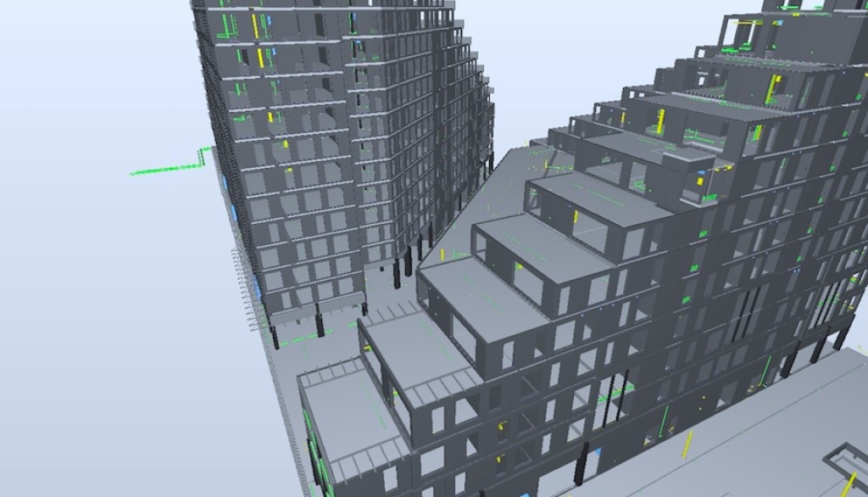Screen dimensions: 868x497
Task: Click a black column at the tower base
Action: 320,325
